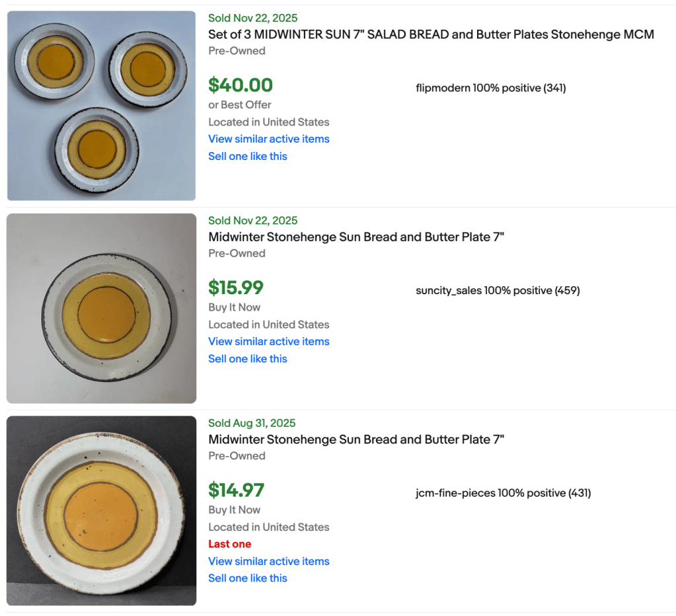
Task: Open seller suncity_sales' feedback info
Action: (498, 290)
